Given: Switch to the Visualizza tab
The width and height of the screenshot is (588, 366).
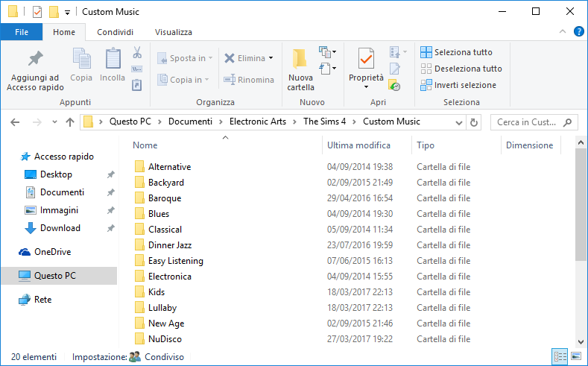Looking at the screenshot, I should pyautogui.click(x=174, y=32).
